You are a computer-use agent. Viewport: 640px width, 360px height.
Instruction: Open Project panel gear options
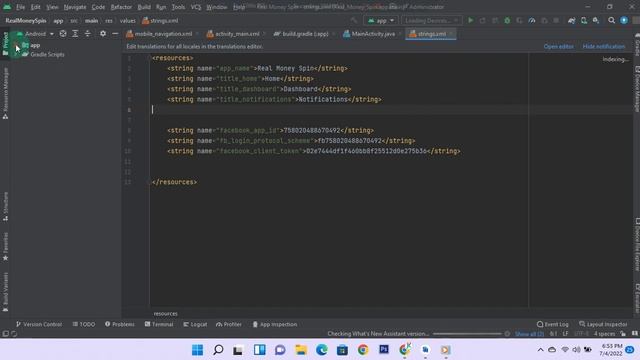(103, 34)
